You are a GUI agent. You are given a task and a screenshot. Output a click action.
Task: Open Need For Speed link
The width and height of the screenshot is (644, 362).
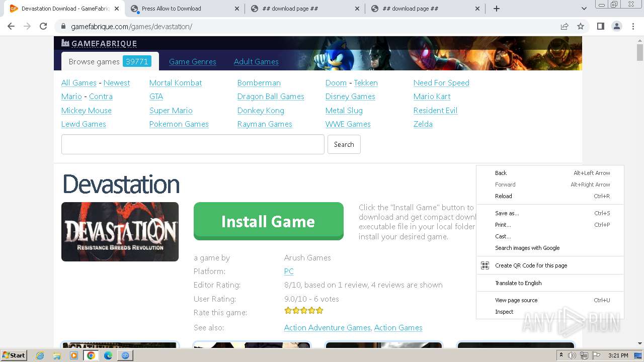coord(441,83)
